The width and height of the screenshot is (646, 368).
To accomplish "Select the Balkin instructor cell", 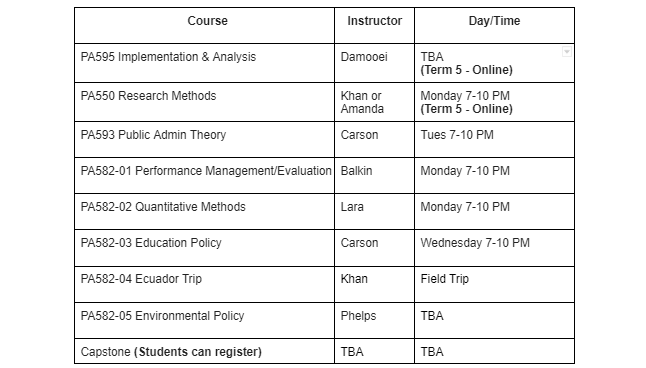I will click(374, 176).
